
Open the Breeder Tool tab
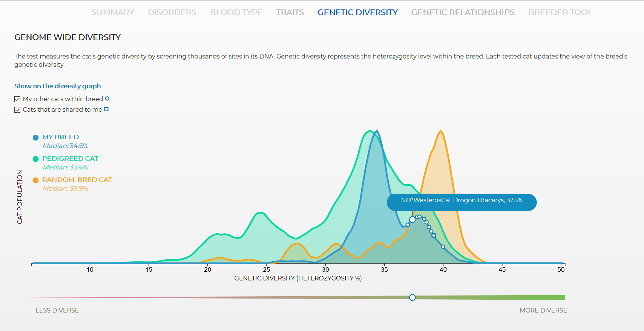[560, 12]
